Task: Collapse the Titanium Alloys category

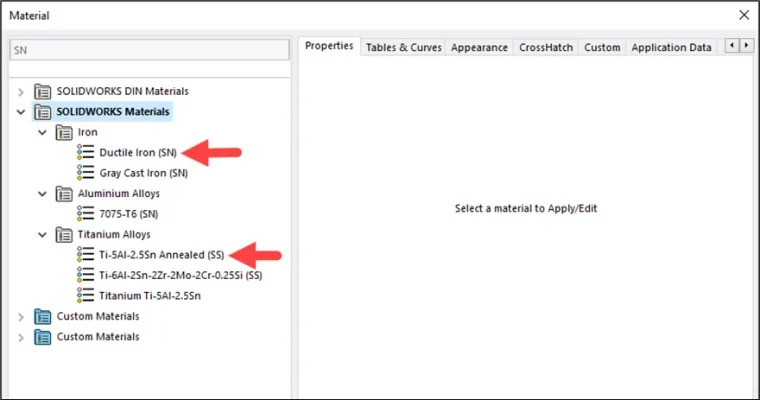Action: pos(43,235)
